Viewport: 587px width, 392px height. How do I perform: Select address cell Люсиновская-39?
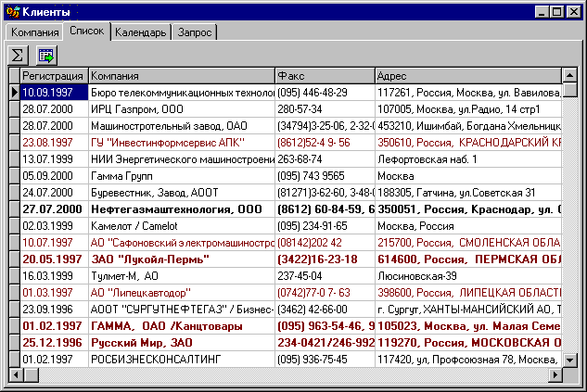coord(468,276)
